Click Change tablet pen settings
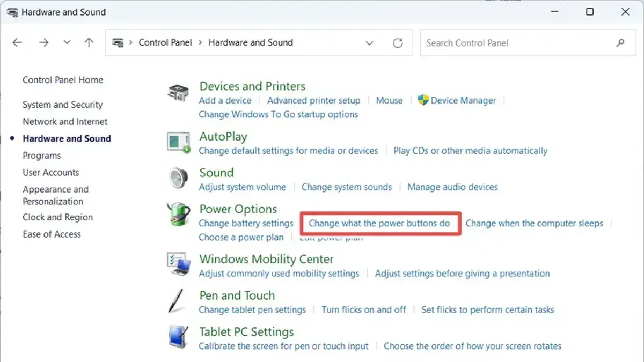Viewport: 644px width, 362px height. 252,310
